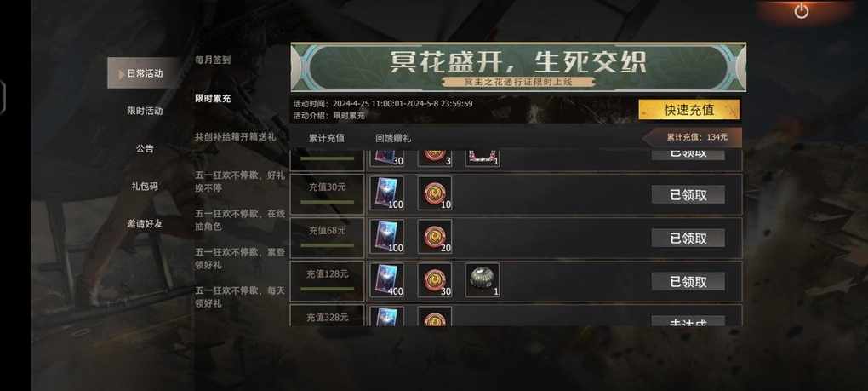Open the 礼包码 sidebar section
The width and height of the screenshot is (868, 391).
click(145, 186)
